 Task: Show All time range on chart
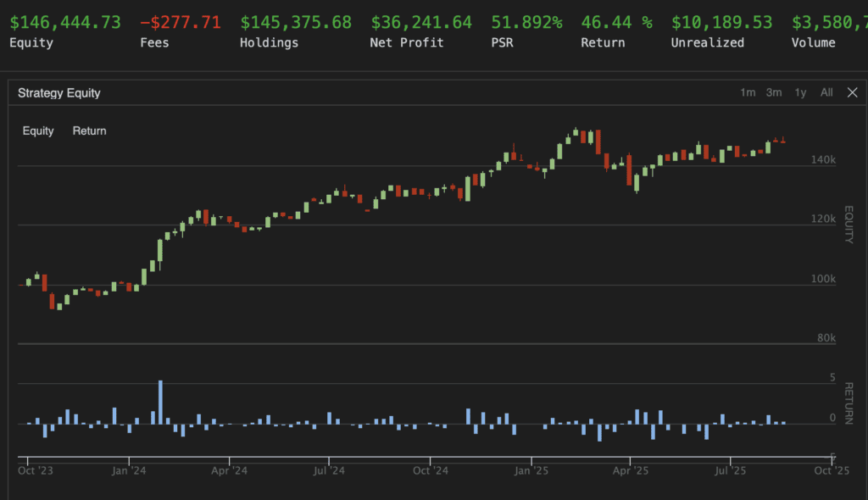click(x=826, y=92)
